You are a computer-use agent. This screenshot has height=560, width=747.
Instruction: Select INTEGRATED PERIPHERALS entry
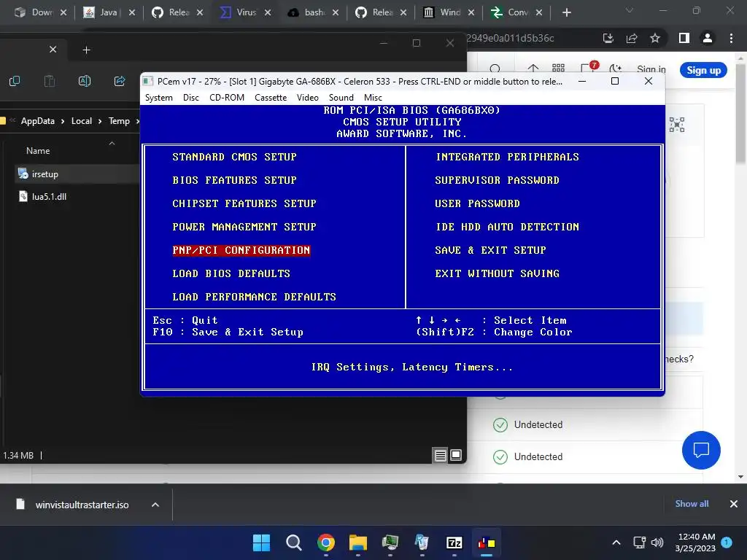(508, 157)
